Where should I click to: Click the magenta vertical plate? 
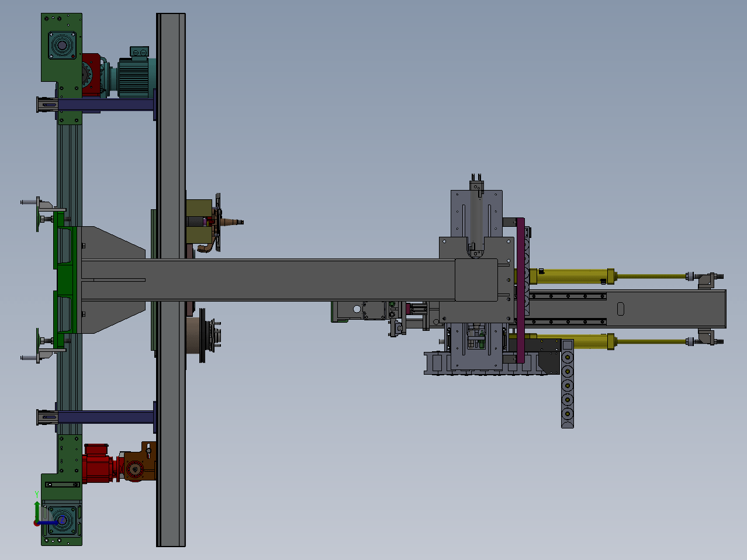pyautogui.click(x=521, y=290)
